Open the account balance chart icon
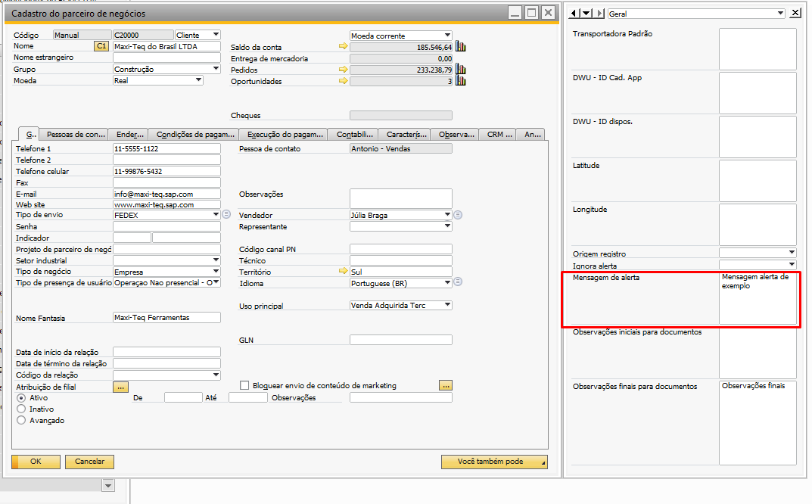This screenshot has height=504, width=812. tap(460, 47)
